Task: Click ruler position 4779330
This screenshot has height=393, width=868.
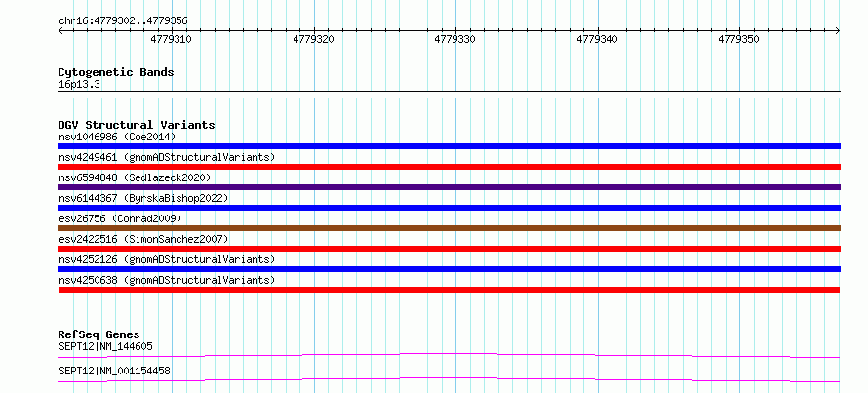Action: [455, 39]
